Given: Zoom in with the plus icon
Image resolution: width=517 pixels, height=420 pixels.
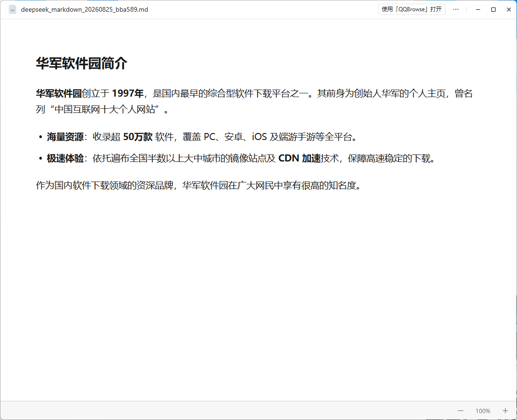Looking at the screenshot, I should pyautogui.click(x=505, y=411).
